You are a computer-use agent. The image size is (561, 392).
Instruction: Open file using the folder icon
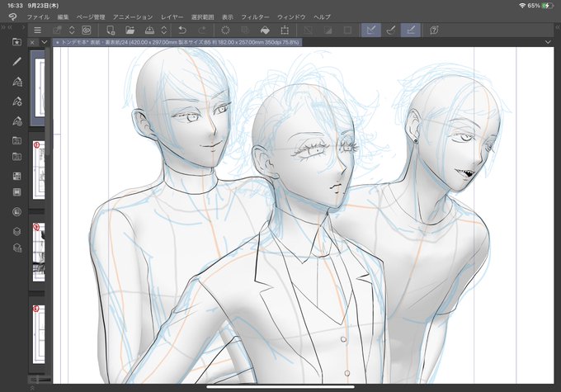(130, 31)
